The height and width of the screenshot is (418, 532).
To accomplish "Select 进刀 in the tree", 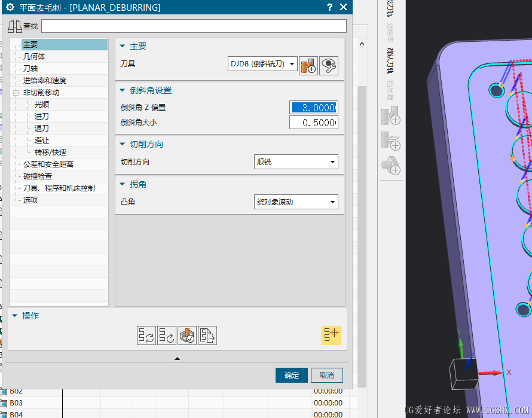I will pyautogui.click(x=42, y=117).
